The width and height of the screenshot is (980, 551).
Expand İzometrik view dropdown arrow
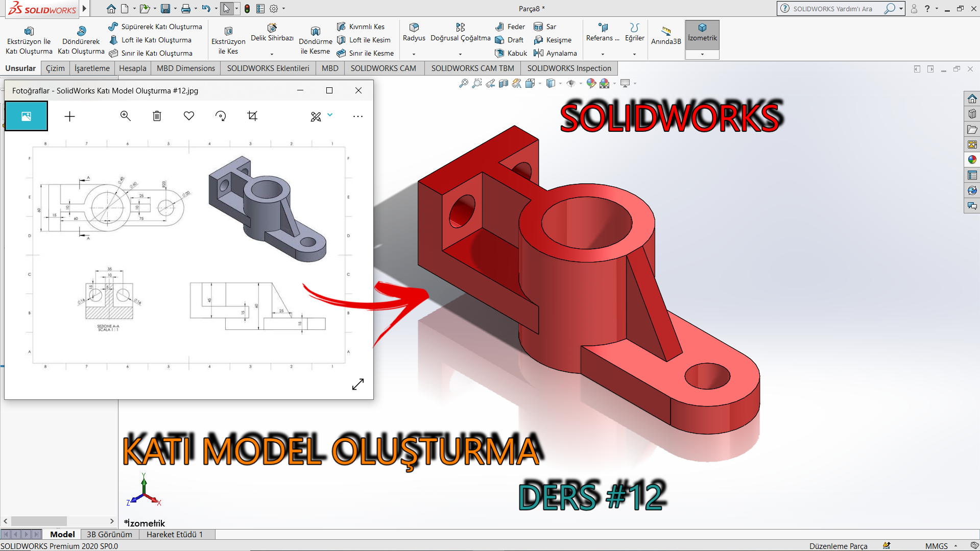tap(702, 54)
